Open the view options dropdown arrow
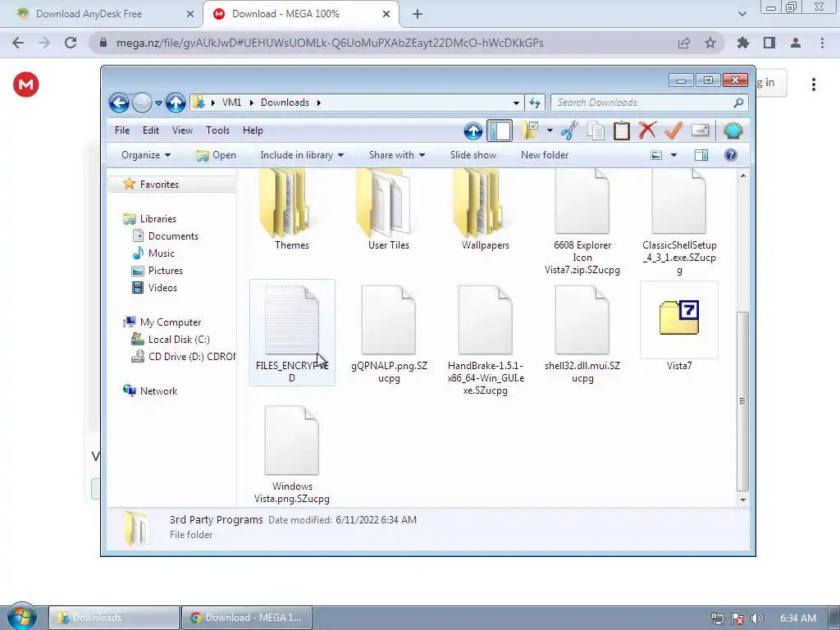840x630 pixels. (674, 155)
